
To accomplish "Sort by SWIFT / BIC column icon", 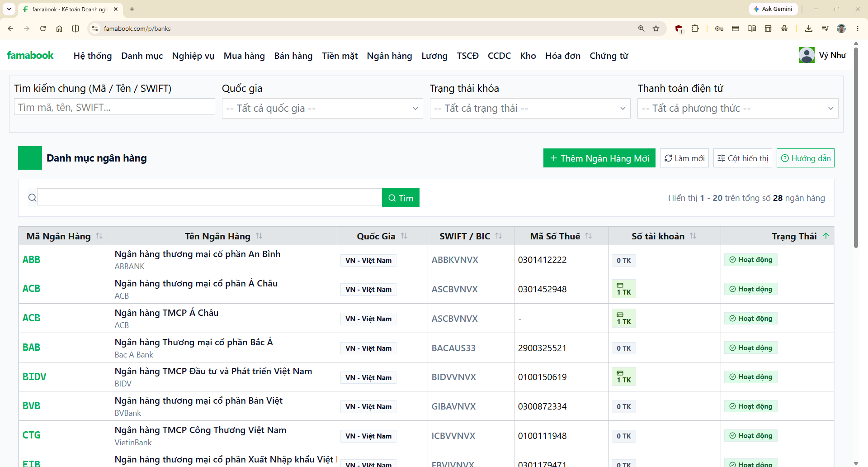I will [x=499, y=236].
